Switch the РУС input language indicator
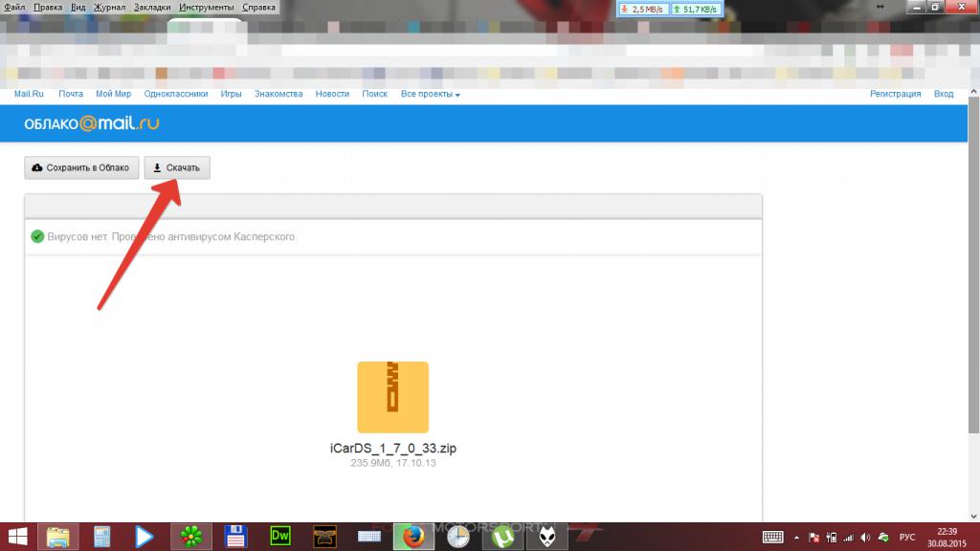The image size is (980, 551). click(909, 537)
